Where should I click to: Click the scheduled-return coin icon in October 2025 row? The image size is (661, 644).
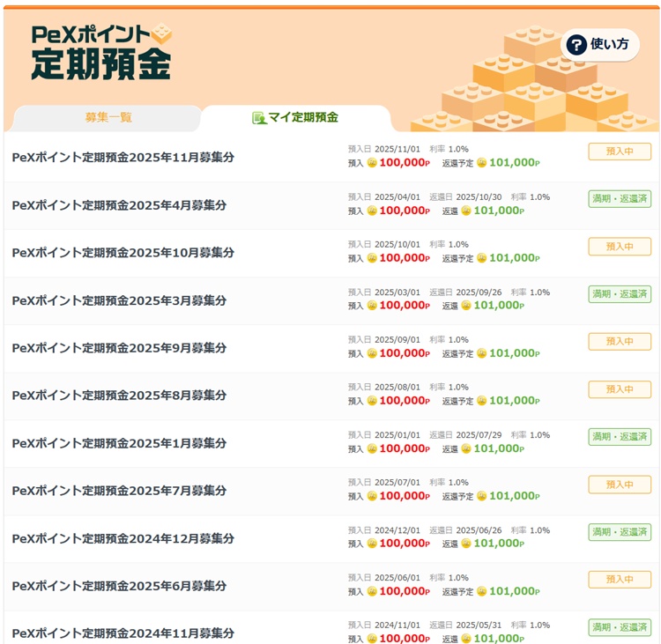482,258
